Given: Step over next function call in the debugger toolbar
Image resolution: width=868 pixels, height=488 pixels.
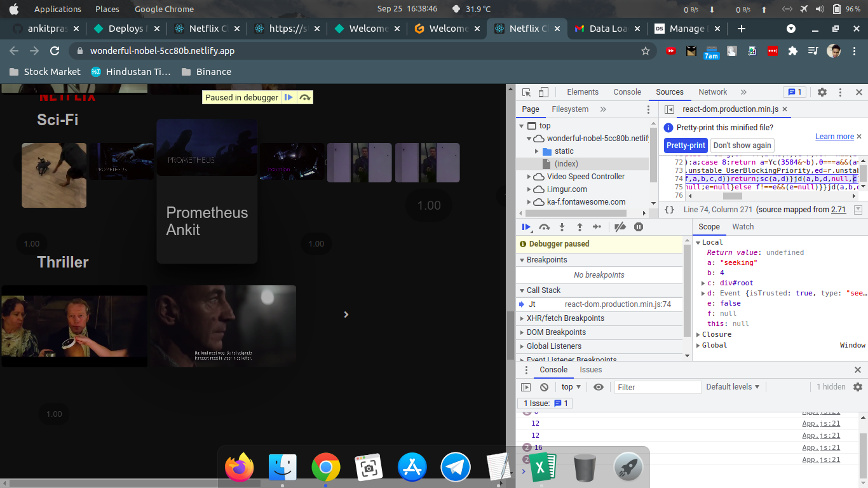Looking at the screenshot, I should 545,227.
